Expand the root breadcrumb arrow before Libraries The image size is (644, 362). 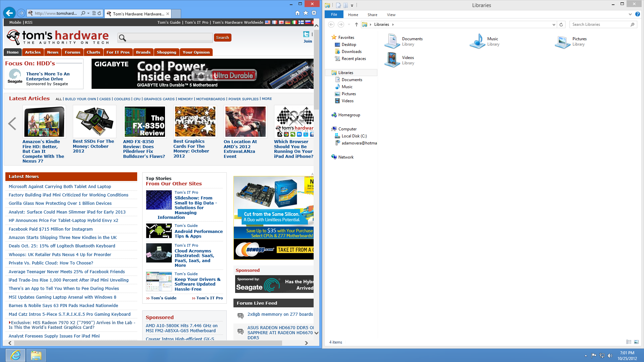click(x=371, y=24)
